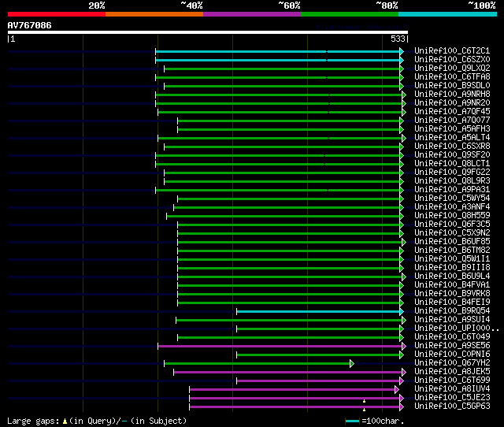Image resolution: width=504 pixels, height=427 pixels.
Task: Open the UniRef100_B4FVA1 label
Action: point(452,285)
